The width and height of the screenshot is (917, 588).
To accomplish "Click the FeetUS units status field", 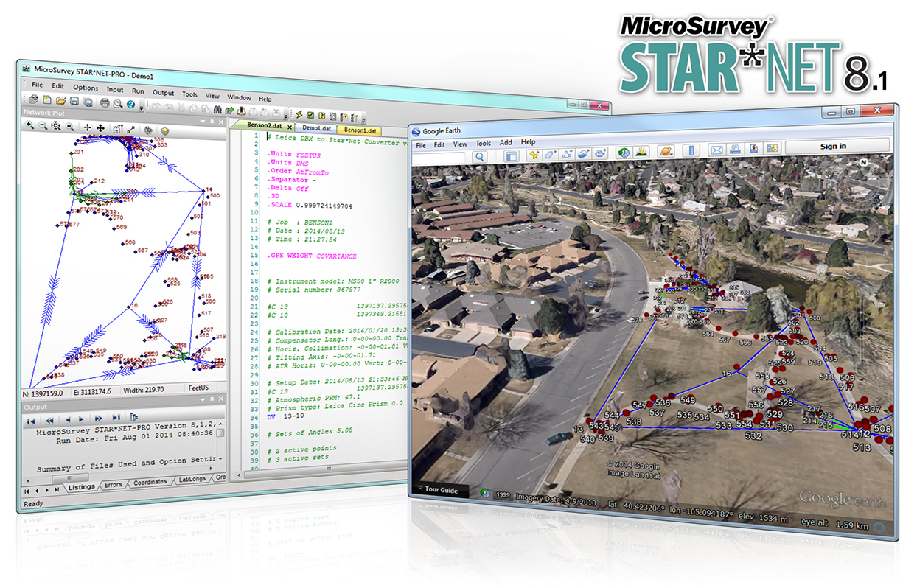I will [x=200, y=389].
